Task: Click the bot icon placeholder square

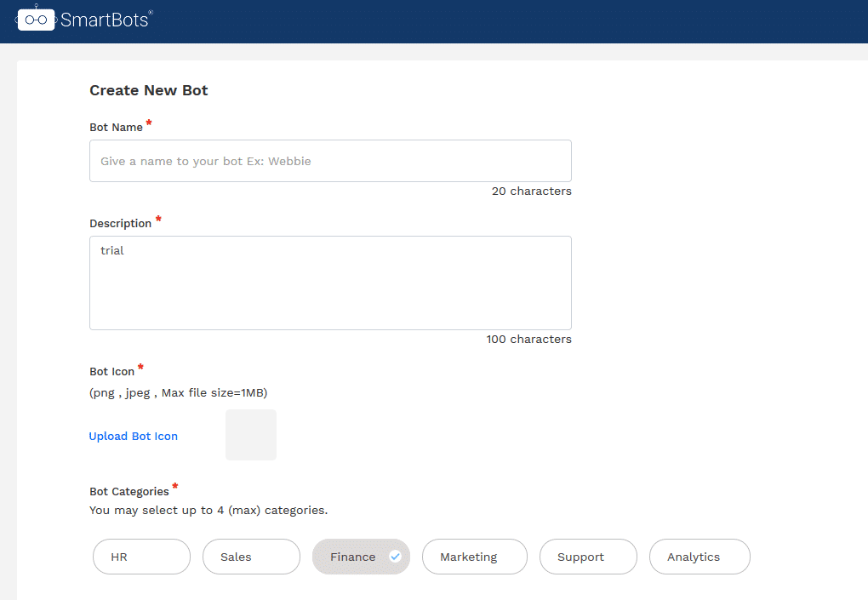Action: coord(250,434)
